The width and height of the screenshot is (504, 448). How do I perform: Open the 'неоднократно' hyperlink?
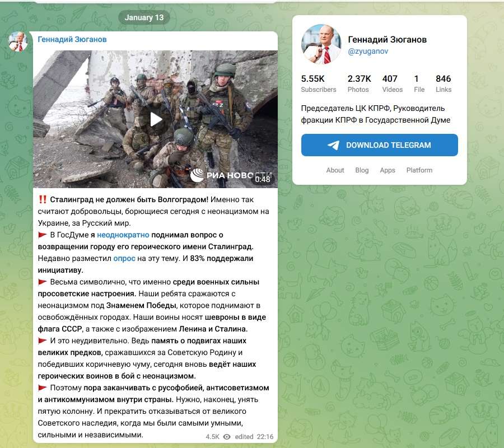tap(123, 235)
